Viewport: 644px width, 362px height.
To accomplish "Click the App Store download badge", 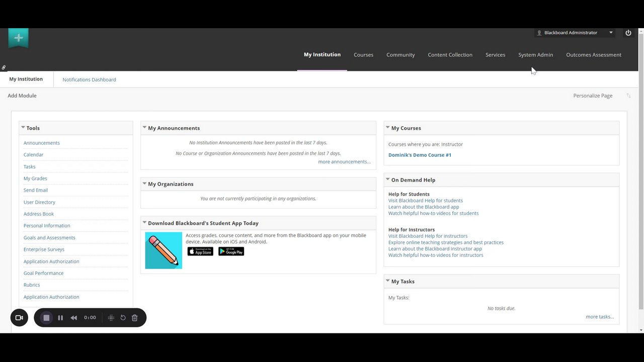I will (200, 251).
